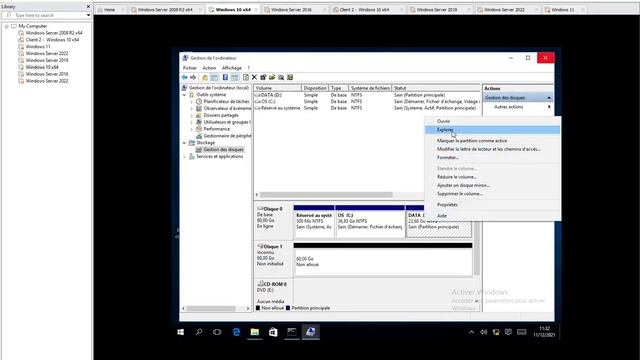Image resolution: width=640 pixels, height=360 pixels.
Task: Launch Microsoft Edge from the taskbar
Action: (x=236, y=332)
